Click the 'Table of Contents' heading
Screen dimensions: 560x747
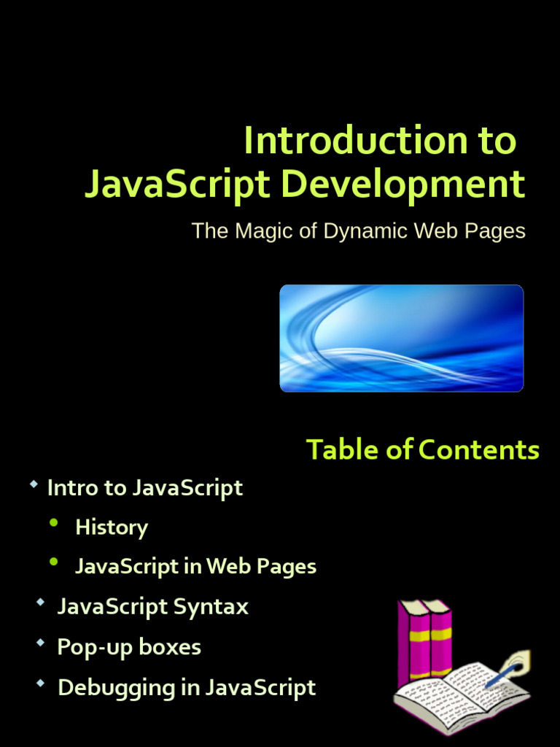[x=422, y=449]
